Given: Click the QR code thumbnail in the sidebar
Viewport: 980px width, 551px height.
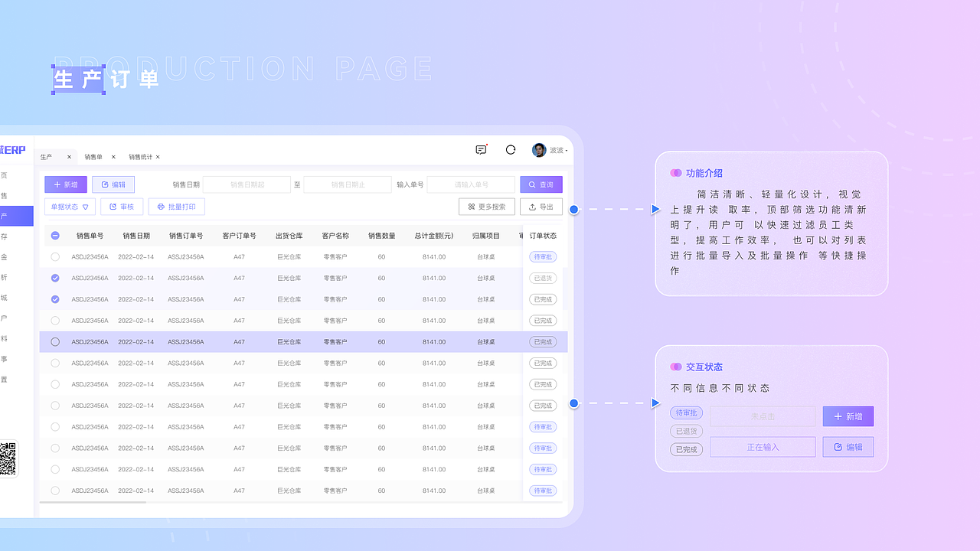Looking at the screenshot, I should coord(8,458).
